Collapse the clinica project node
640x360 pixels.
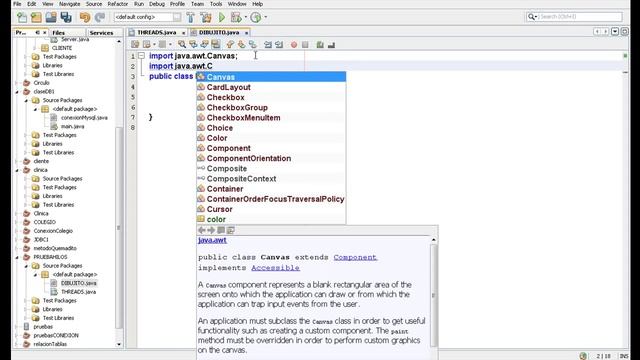coord(17,170)
